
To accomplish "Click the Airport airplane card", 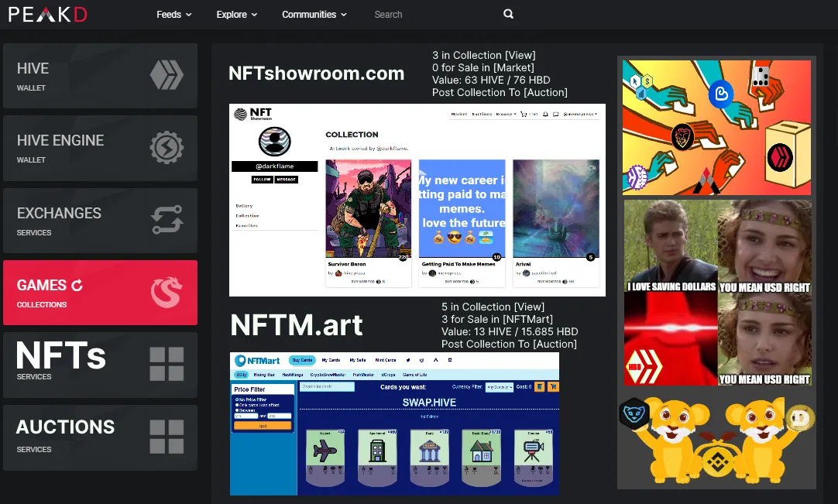I will (325, 458).
